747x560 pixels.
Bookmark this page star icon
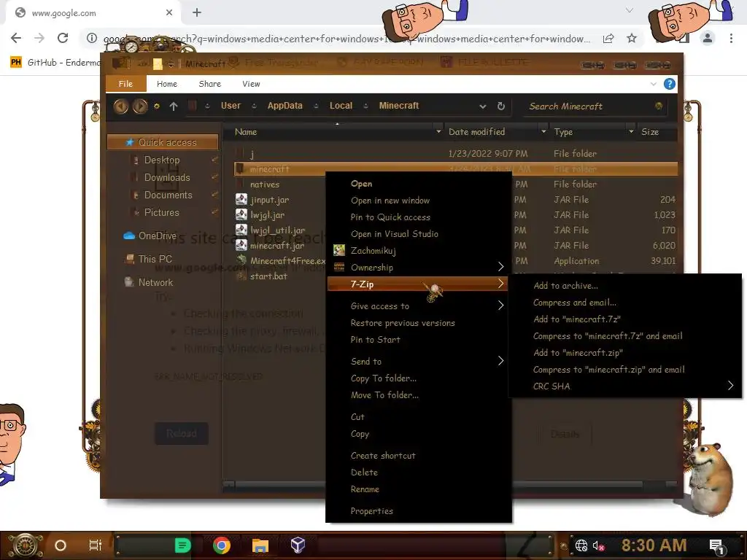(632, 38)
